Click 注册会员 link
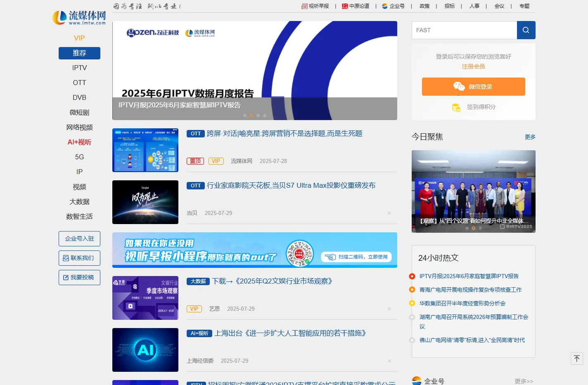Screen dimensions: 588x385 tap(473, 66)
